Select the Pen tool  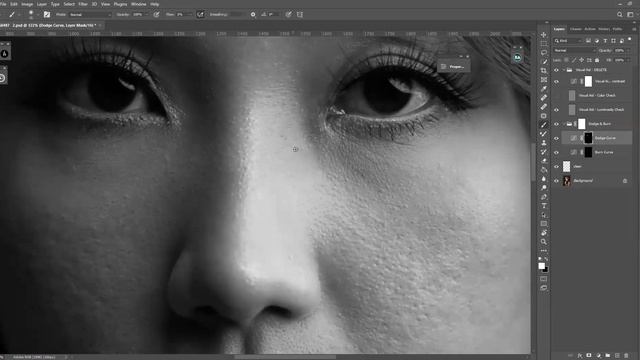click(x=544, y=196)
